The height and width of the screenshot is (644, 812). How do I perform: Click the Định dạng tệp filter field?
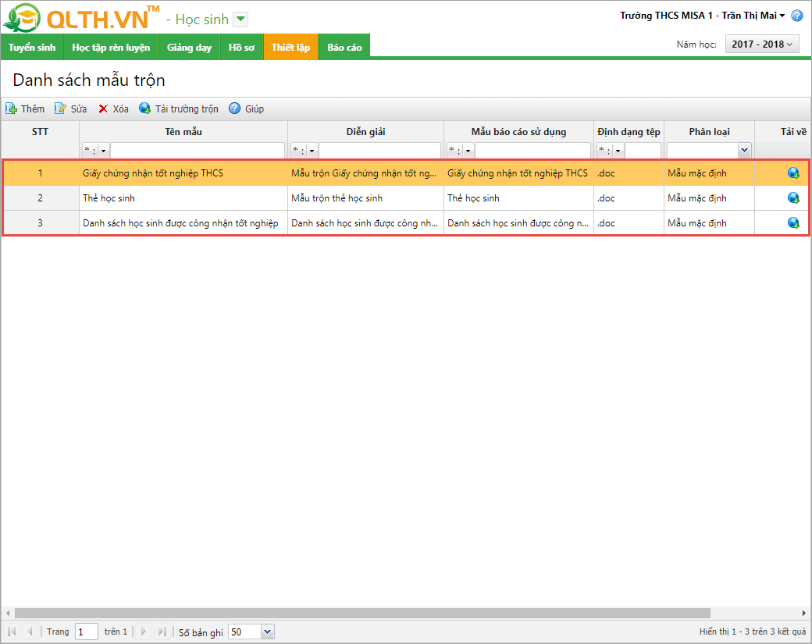[643, 151]
